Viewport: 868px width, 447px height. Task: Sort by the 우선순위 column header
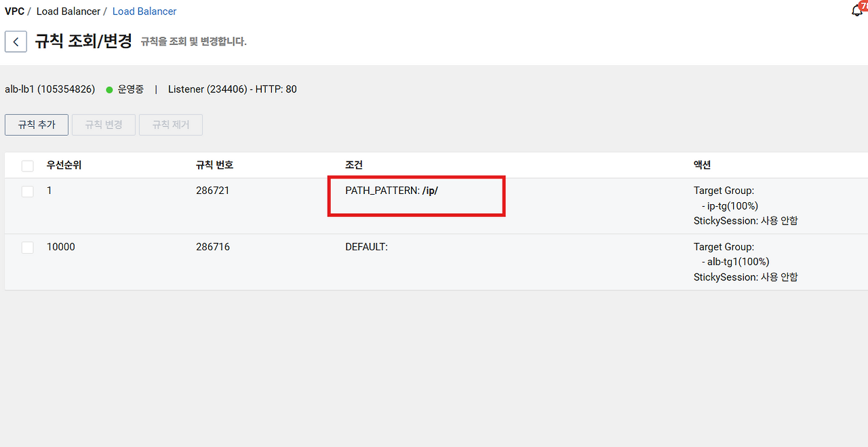pos(64,165)
